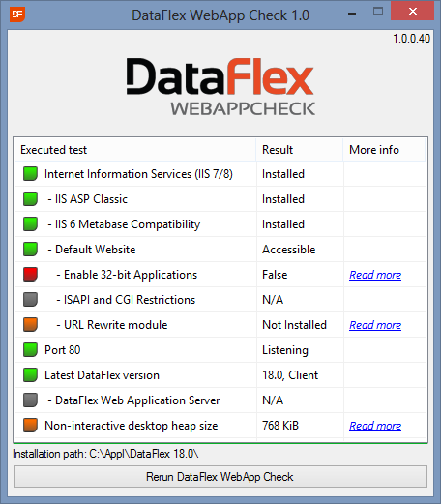Click the Listening result value

[x=285, y=350]
